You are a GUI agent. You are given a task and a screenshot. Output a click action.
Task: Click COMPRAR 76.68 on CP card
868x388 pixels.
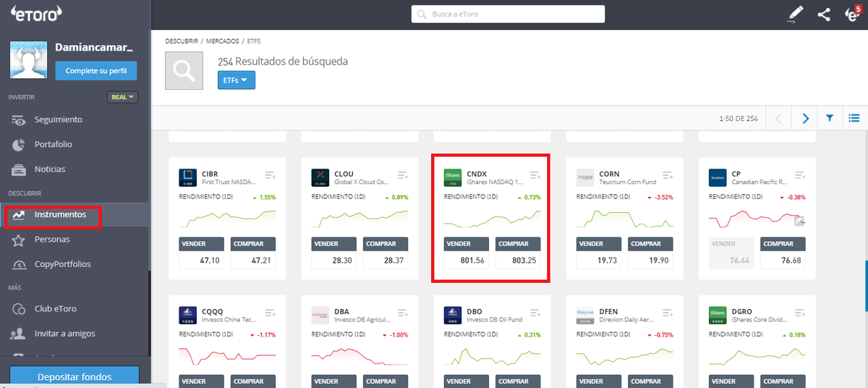(x=784, y=253)
